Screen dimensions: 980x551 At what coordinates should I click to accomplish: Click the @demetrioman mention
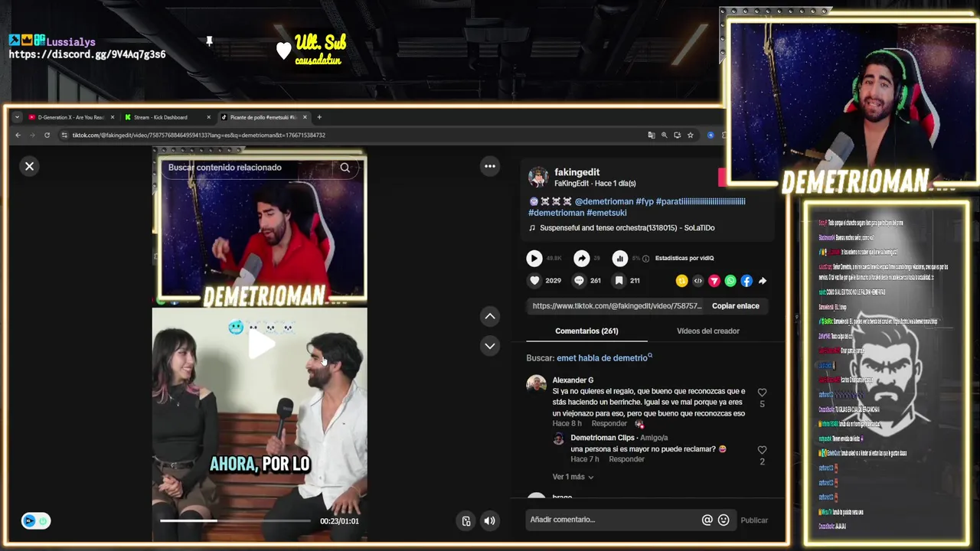tap(604, 202)
